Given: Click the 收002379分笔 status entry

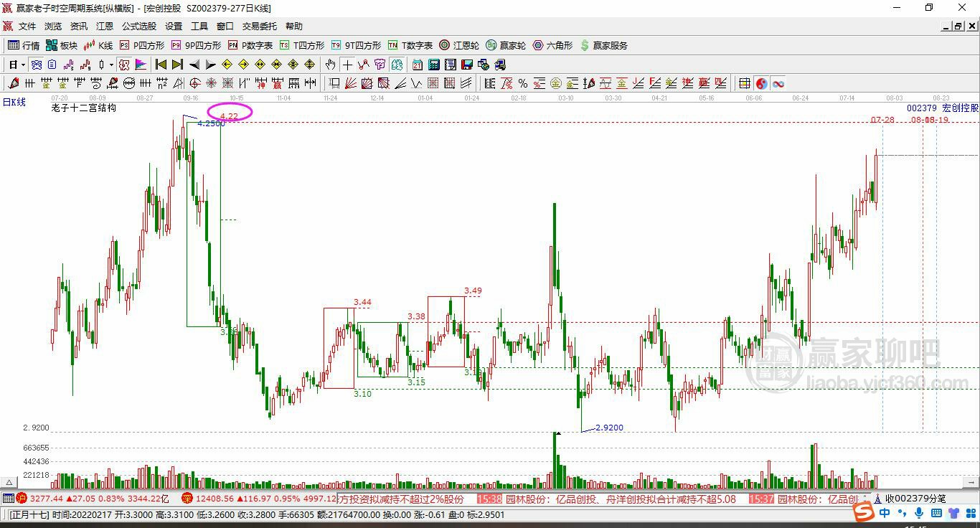Looking at the screenshot, I should coord(915,499).
